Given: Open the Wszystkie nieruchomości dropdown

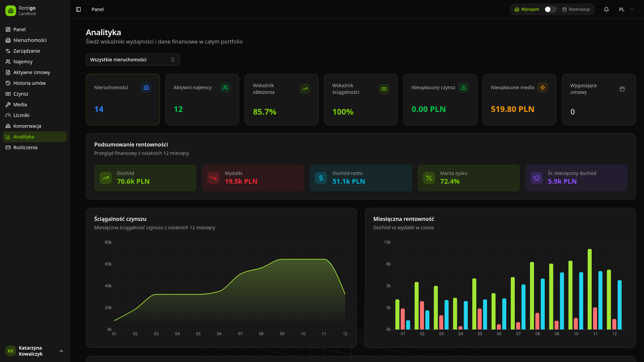Looking at the screenshot, I should tap(133, 60).
